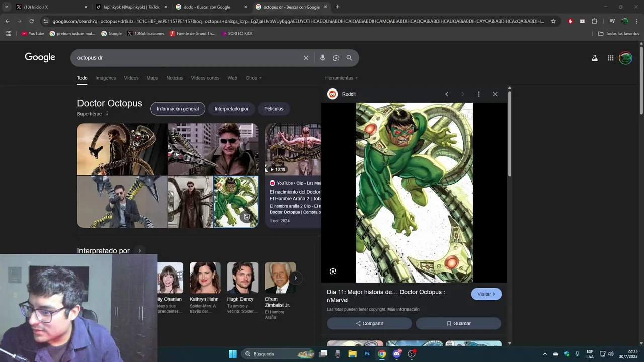Open the Más información copyright link
644x362 pixels.
pyautogui.click(x=404, y=309)
